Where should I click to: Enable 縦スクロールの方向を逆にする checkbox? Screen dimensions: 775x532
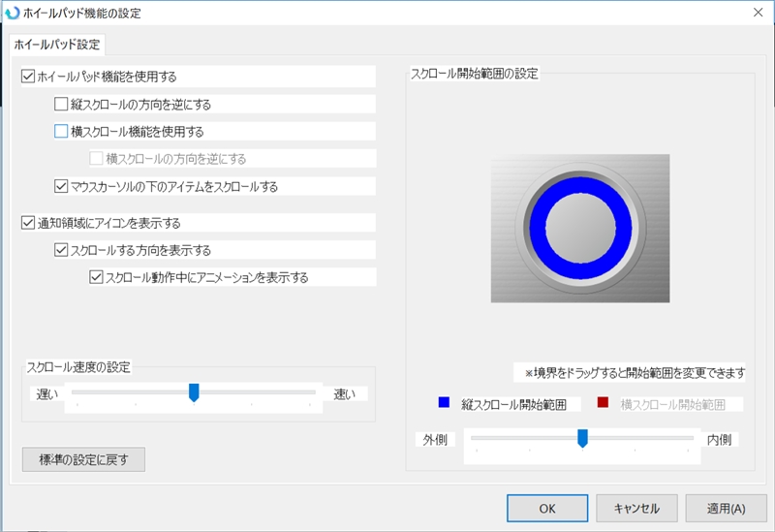pos(61,105)
